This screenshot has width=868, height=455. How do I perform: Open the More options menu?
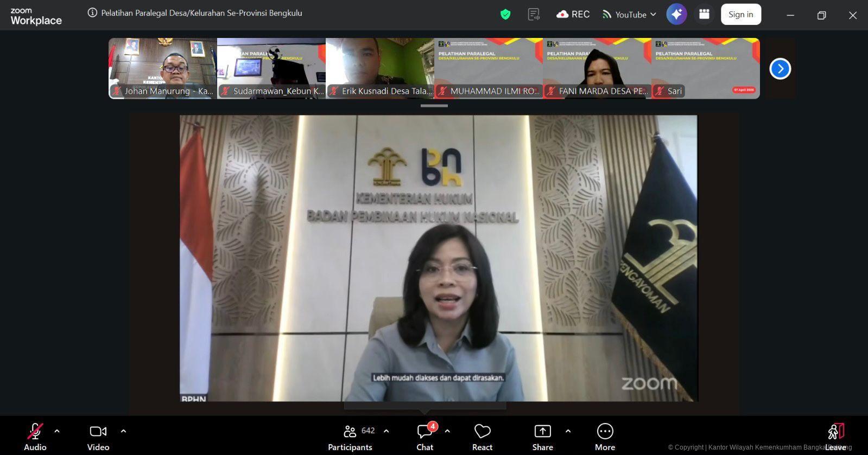click(605, 437)
